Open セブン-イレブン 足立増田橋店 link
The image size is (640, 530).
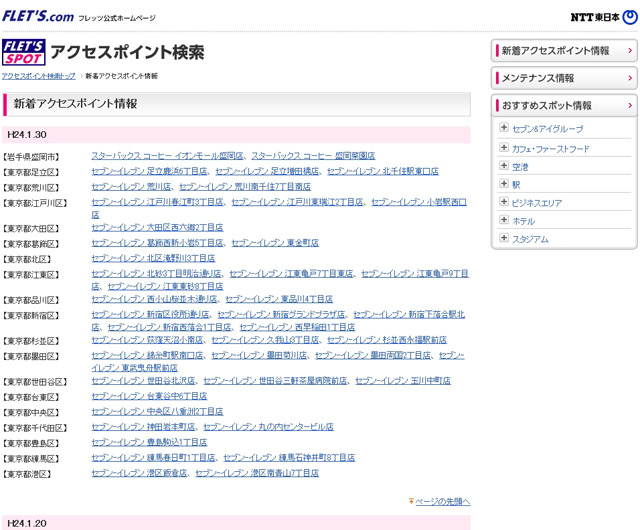[267, 171]
